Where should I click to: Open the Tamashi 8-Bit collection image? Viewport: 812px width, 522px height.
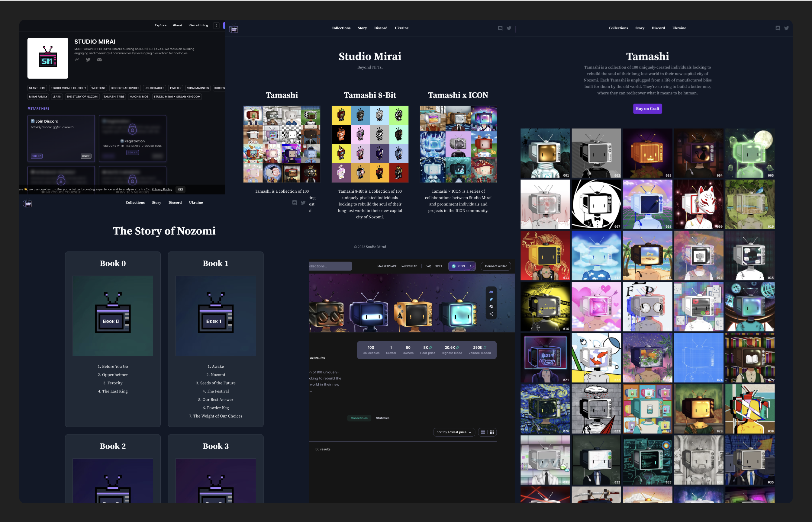point(370,144)
